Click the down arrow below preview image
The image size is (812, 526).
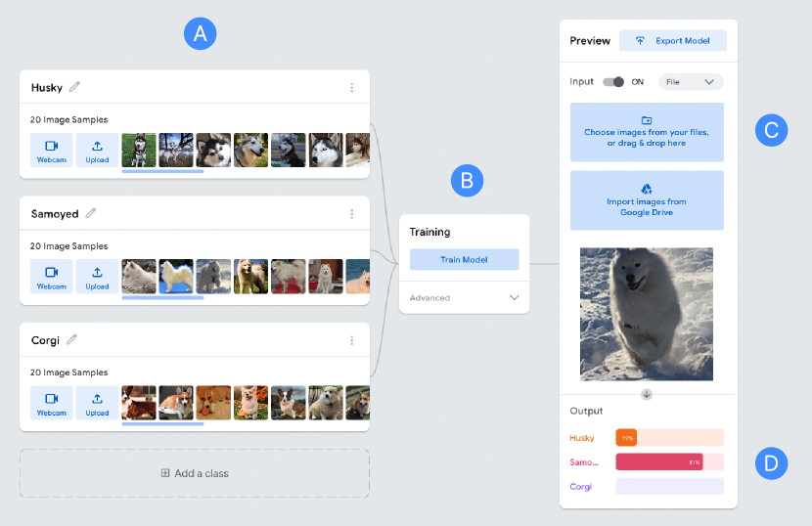(x=647, y=395)
